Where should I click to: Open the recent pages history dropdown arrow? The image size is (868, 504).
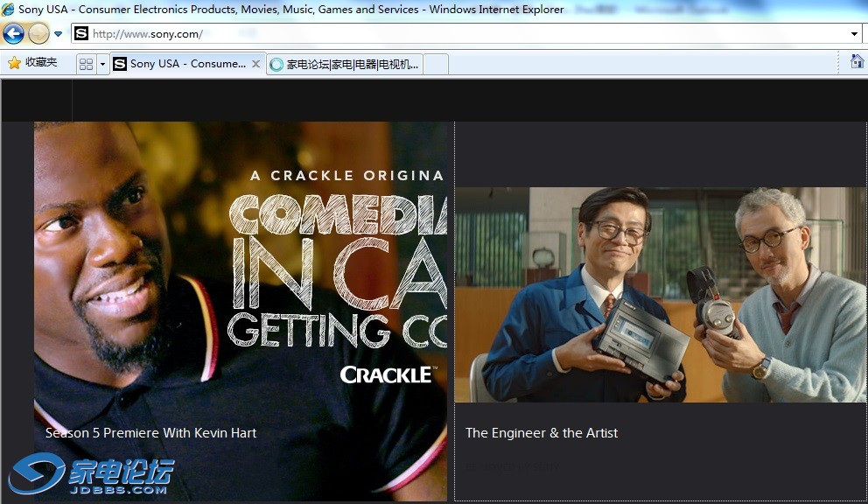[59, 34]
